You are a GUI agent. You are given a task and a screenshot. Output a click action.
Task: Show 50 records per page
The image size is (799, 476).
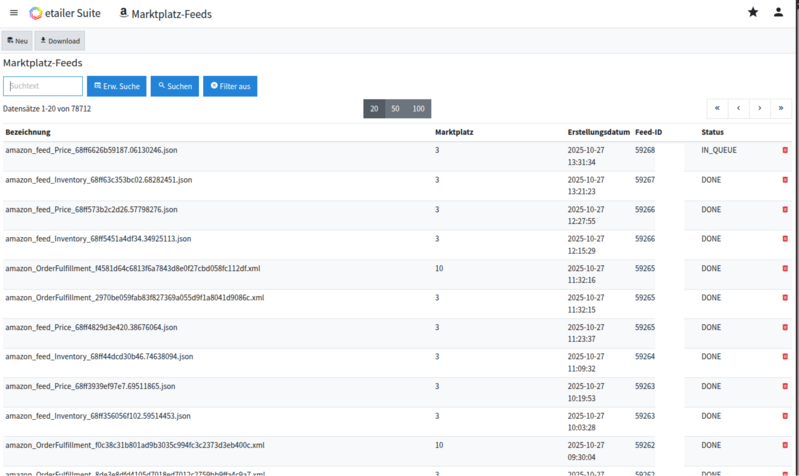(396, 108)
